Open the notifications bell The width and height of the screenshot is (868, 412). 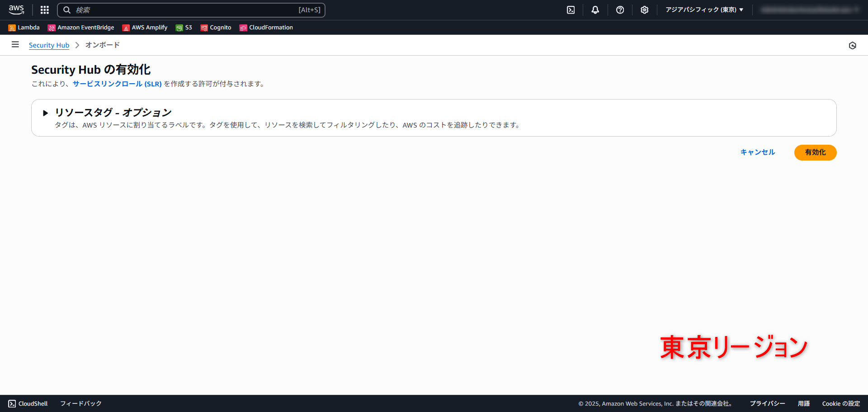click(x=595, y=9)
